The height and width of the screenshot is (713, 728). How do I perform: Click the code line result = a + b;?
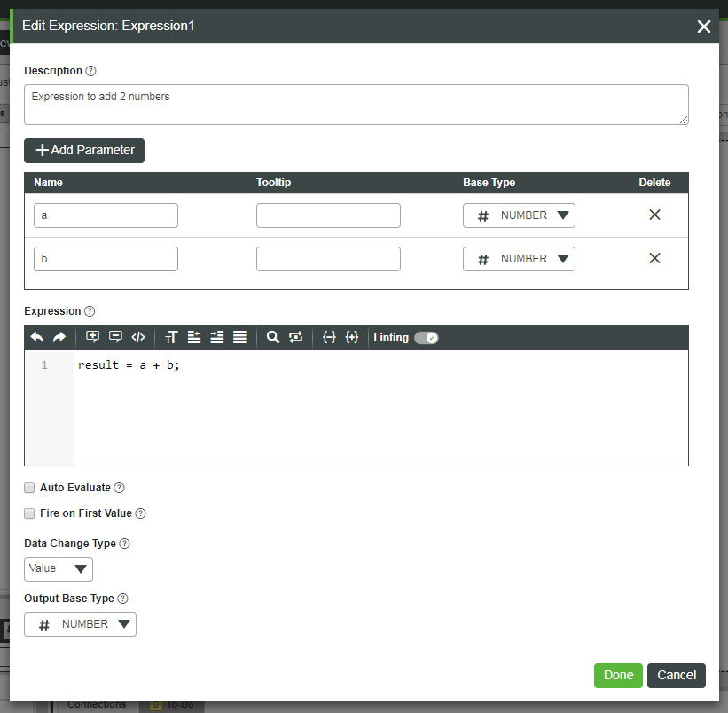tap(129, 365)
